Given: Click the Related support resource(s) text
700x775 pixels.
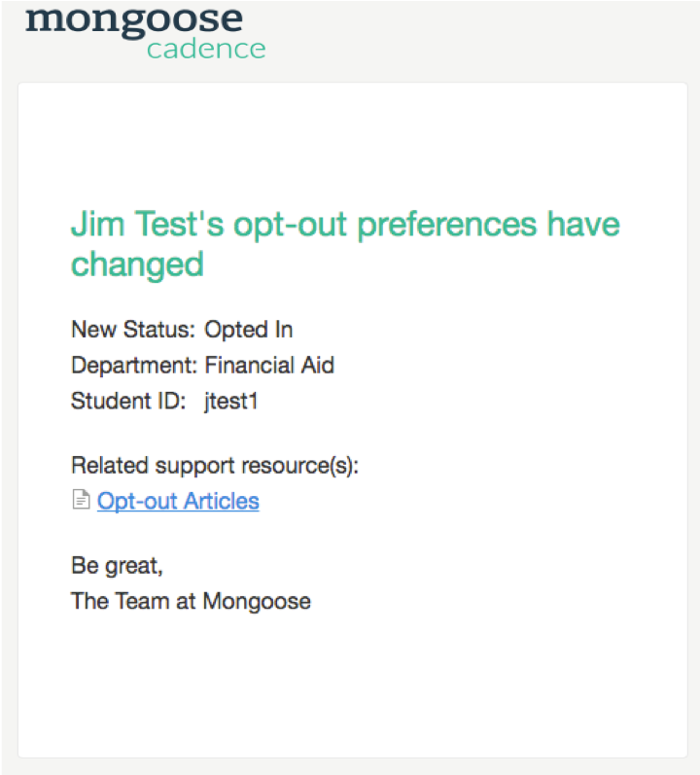Looking at the screenshot, I should [215, 466].
